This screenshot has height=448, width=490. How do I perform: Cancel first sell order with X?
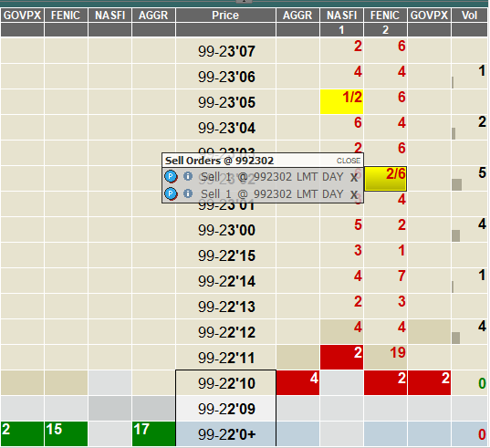[x=354, y=177]
